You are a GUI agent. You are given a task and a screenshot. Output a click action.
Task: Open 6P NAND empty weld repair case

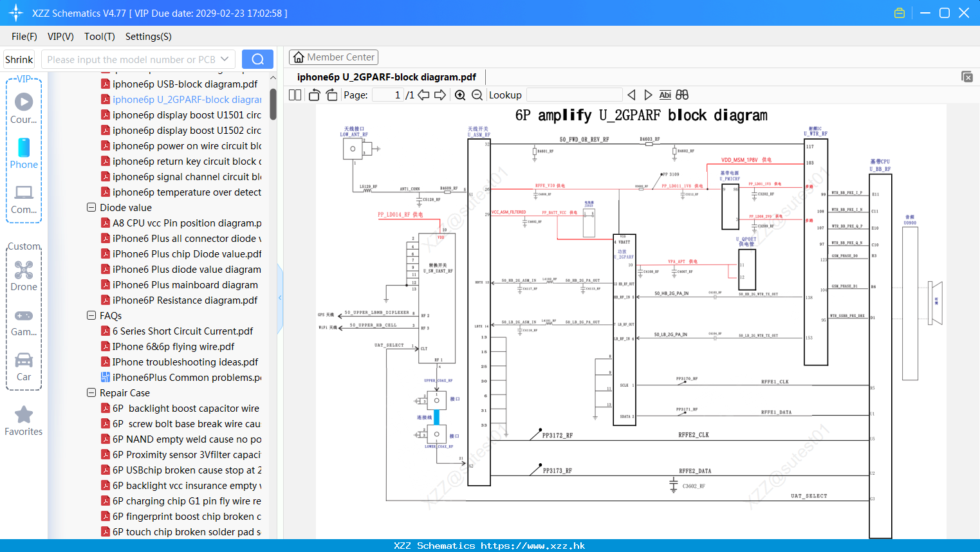click(187, 439)
